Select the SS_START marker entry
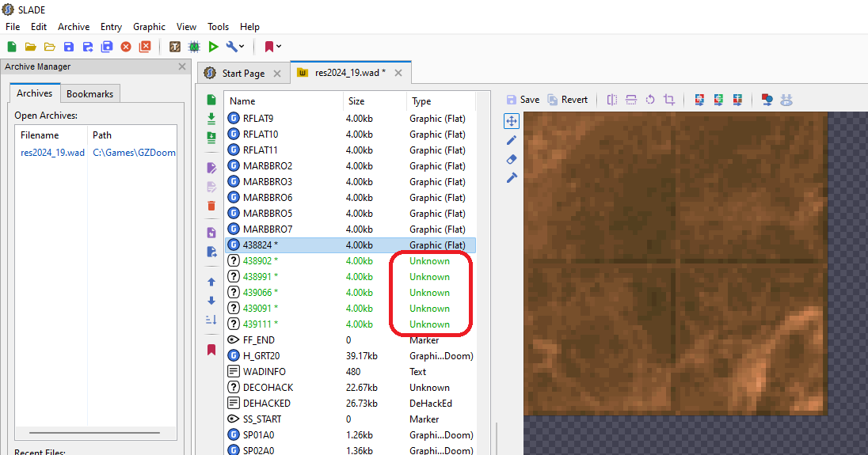868x455 pixels. [350, 419]
